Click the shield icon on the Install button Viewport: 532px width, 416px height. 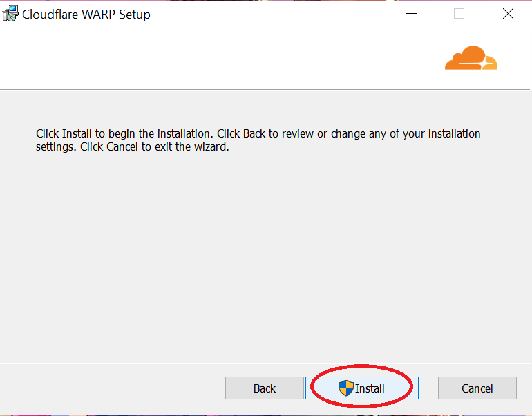click(x=346, y=388)
